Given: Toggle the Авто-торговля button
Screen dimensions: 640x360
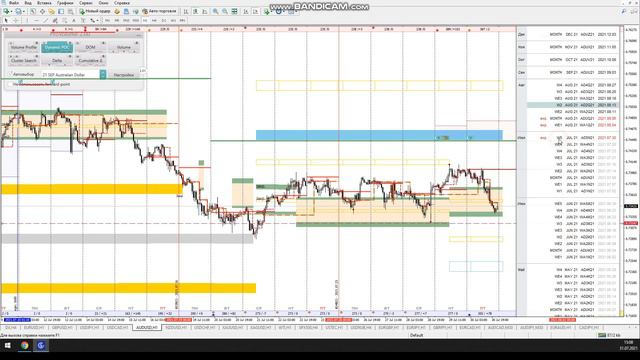Looking at the screenshot, I should tap(159, 11).
